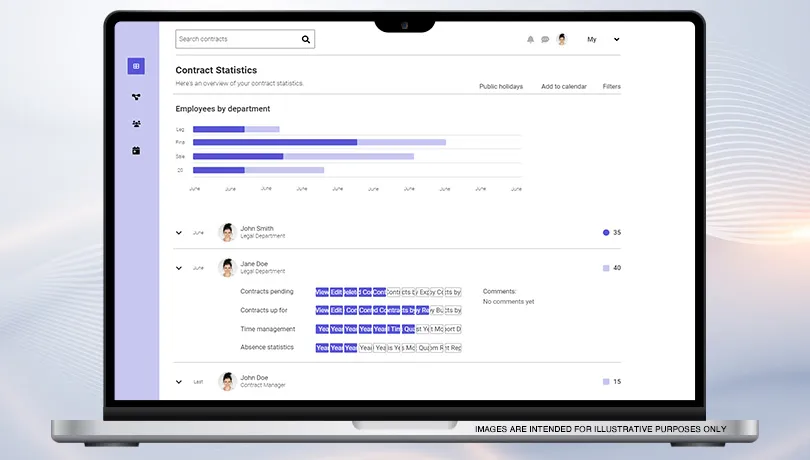The image size is (810, 460).
Task: Toggle the square marker on John Doe row
Action: pos(606,381)
